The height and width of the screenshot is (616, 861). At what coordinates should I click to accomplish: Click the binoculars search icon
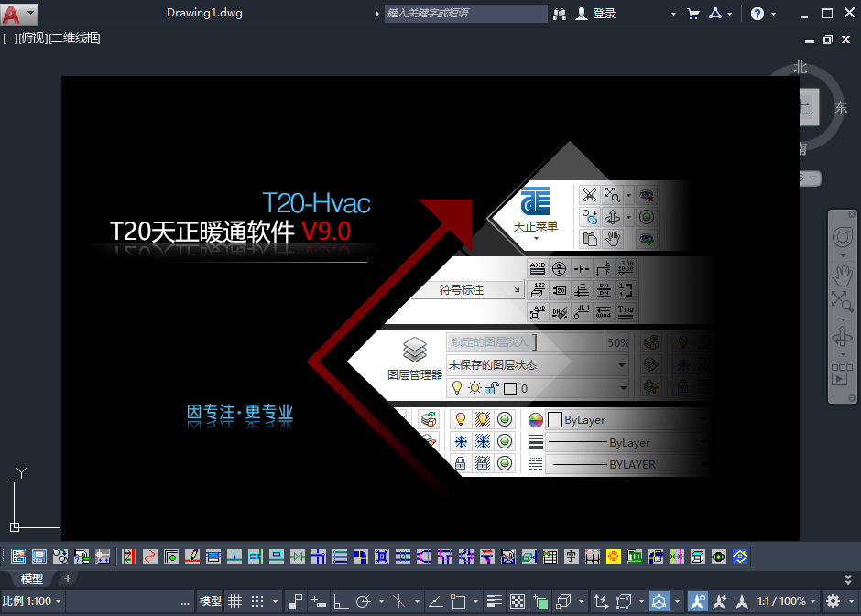[x=560, y=14]
